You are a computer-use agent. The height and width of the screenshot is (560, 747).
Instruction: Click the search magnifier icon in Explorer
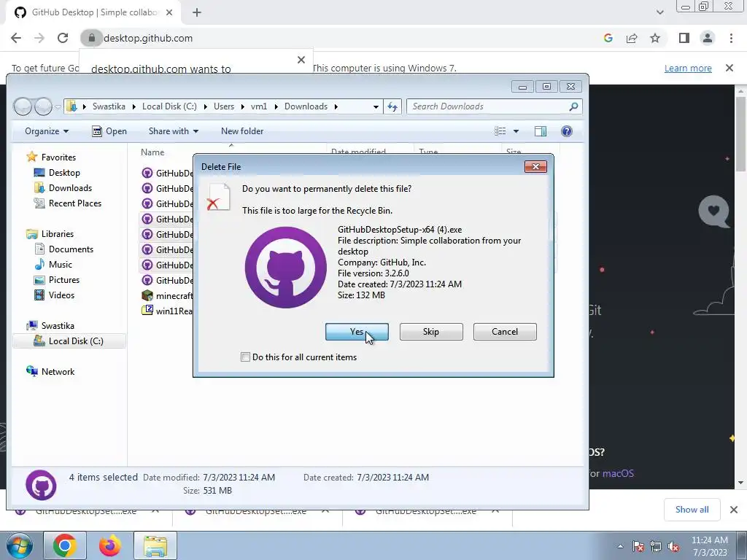pyautogui.click(x=573, y=106)
